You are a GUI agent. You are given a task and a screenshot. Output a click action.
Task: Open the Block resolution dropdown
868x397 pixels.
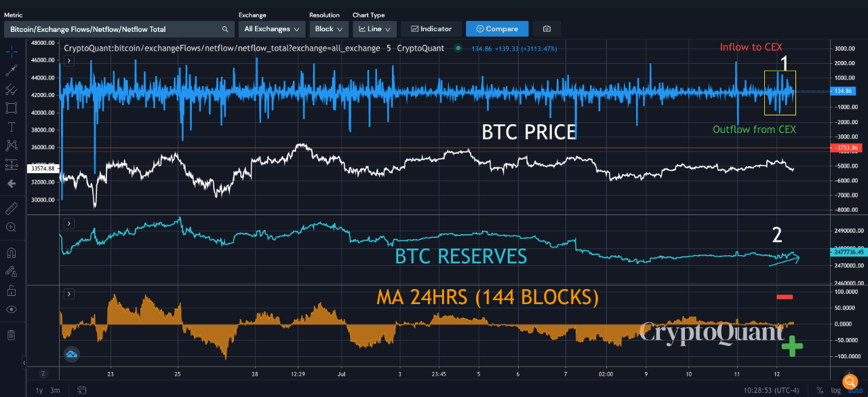pyautogui.click(x=328, y=29)
